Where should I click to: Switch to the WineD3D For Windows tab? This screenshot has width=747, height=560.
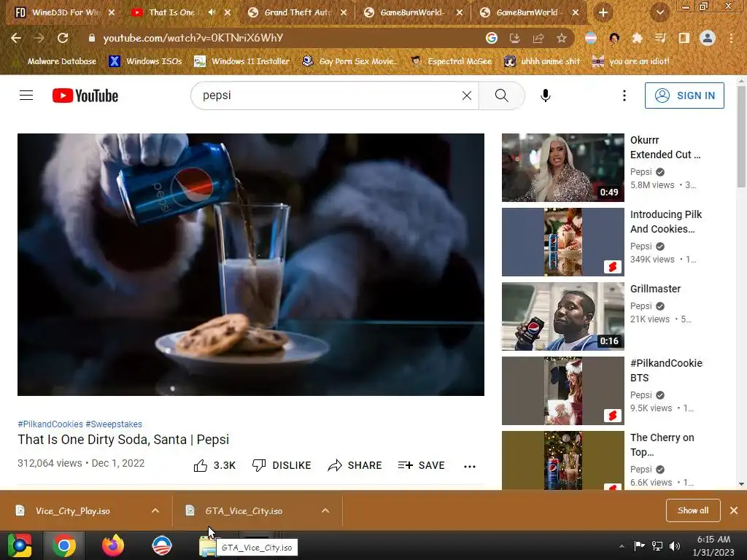(x=65, y=12)
